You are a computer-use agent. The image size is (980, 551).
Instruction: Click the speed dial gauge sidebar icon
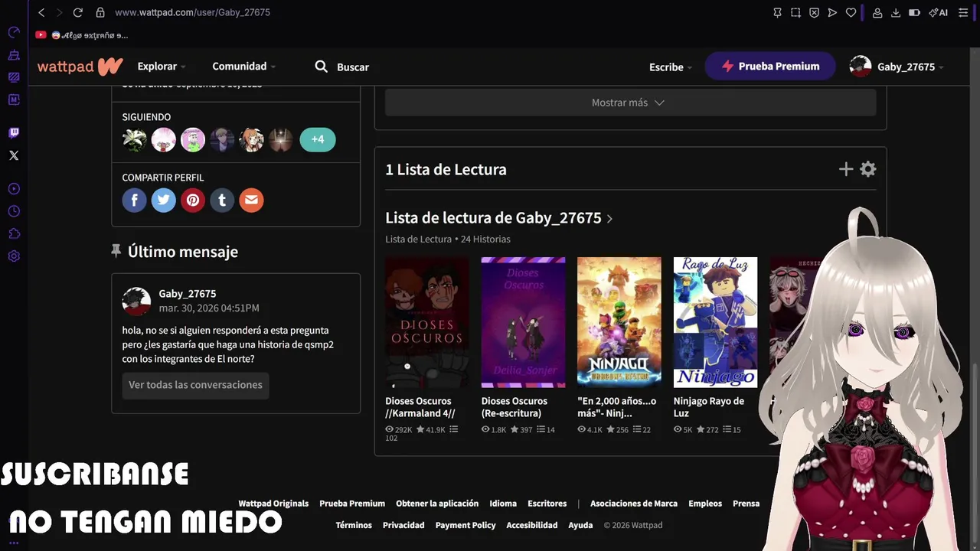coord(14,32)
